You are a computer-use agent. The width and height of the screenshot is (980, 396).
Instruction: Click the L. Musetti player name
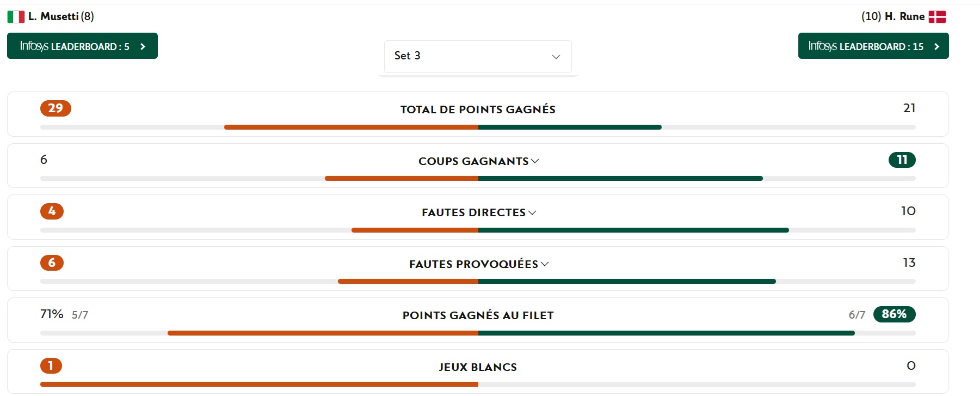[53, 16]
